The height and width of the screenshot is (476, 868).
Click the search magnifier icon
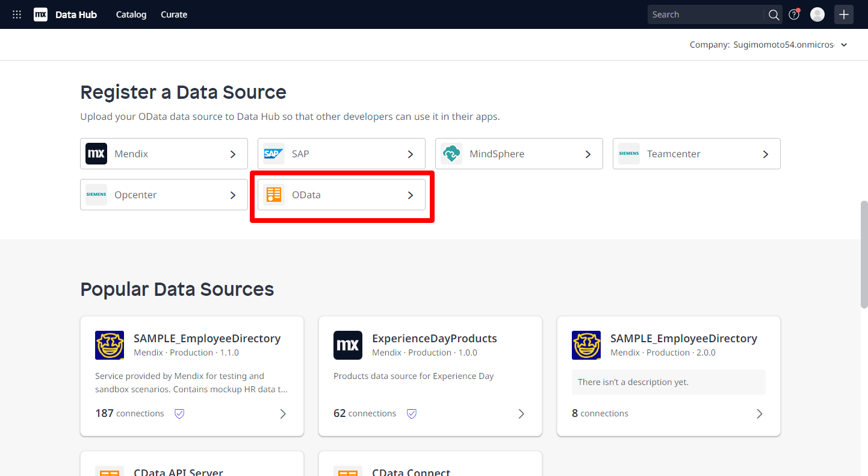[774, 14]
